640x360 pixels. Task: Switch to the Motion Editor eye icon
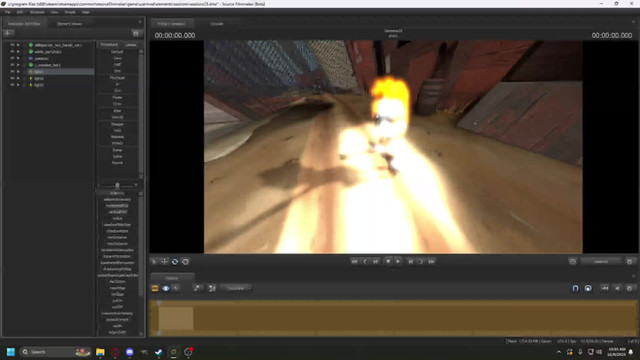[166, 289]
